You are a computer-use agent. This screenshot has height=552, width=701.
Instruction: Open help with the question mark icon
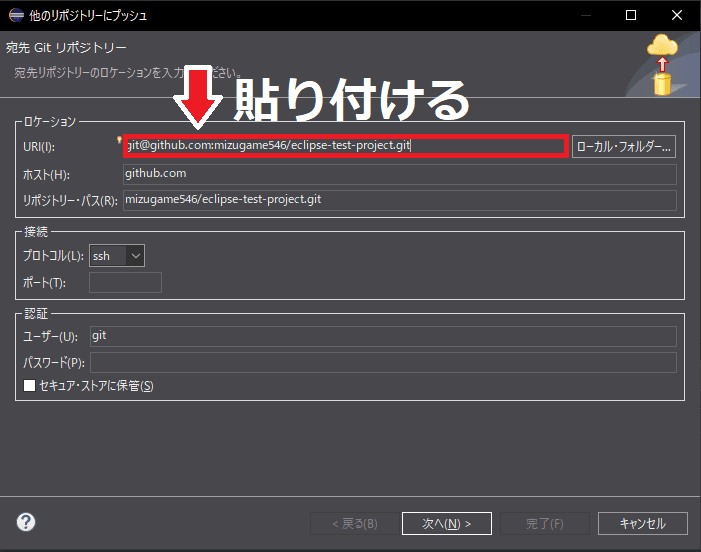pyautogui.click(x=26, y=522)
